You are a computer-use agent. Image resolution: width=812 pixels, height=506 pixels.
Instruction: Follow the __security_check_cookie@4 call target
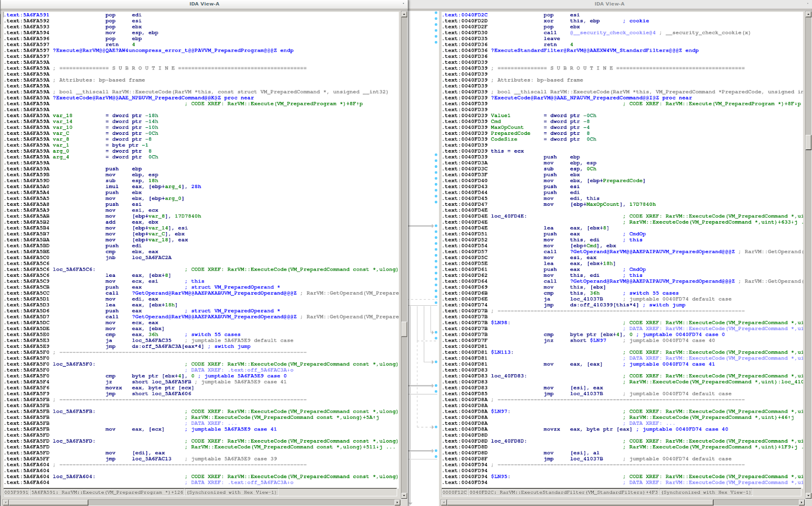coord(613,33)
